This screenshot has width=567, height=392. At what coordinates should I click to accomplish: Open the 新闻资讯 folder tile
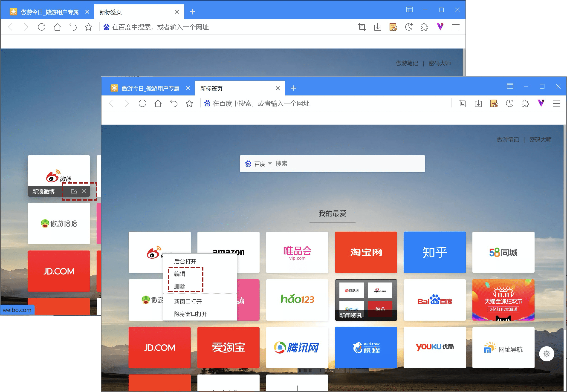tap(366, 300)
